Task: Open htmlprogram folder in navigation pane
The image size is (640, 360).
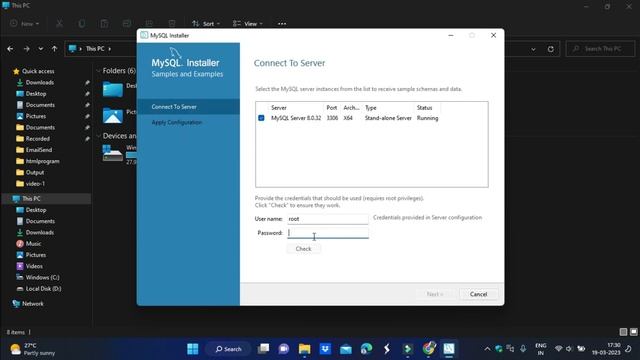Action: pyautogui.click(x=42, y=161)
